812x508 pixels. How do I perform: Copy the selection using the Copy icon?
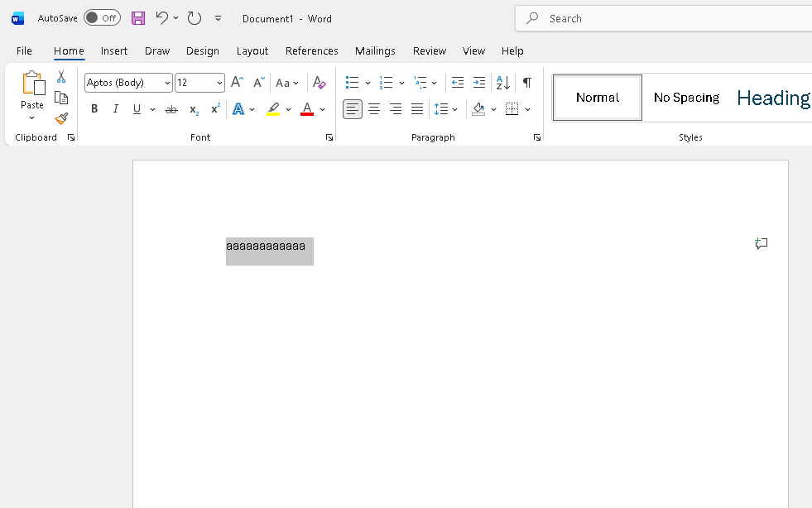pyautogui.click(x=61, y=98)
